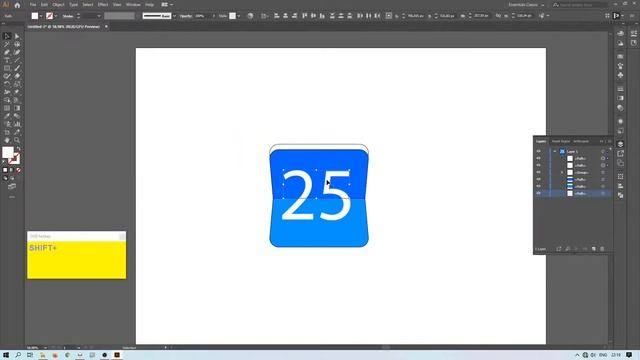Open the Asset Export dock icon
This screenshot has height=360, width=640.
click(x=620, y=153)
